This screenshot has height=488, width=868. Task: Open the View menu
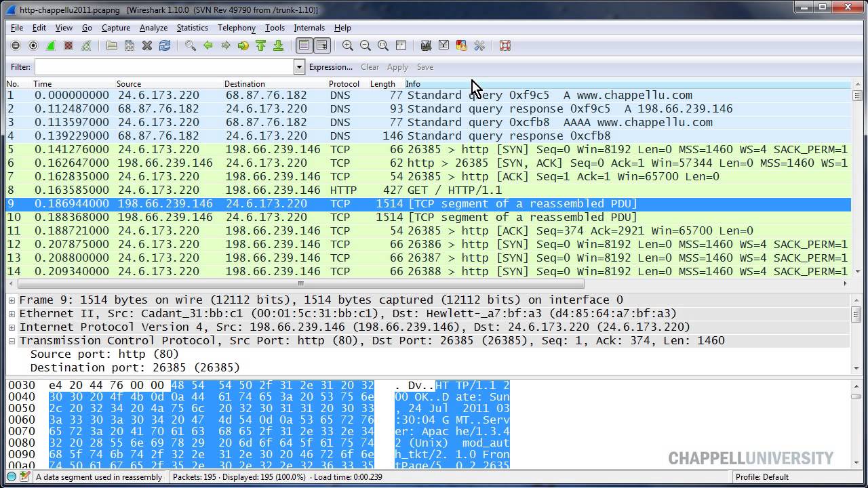64,28
